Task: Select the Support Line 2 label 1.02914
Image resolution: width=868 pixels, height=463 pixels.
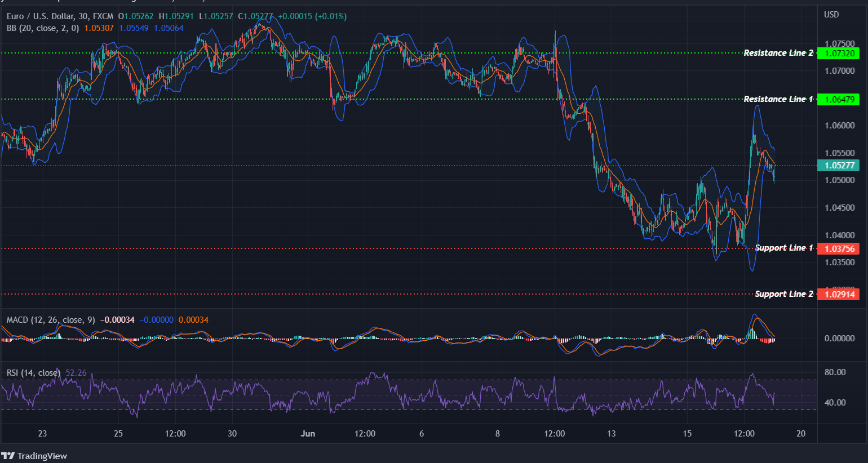Action: 839,294
